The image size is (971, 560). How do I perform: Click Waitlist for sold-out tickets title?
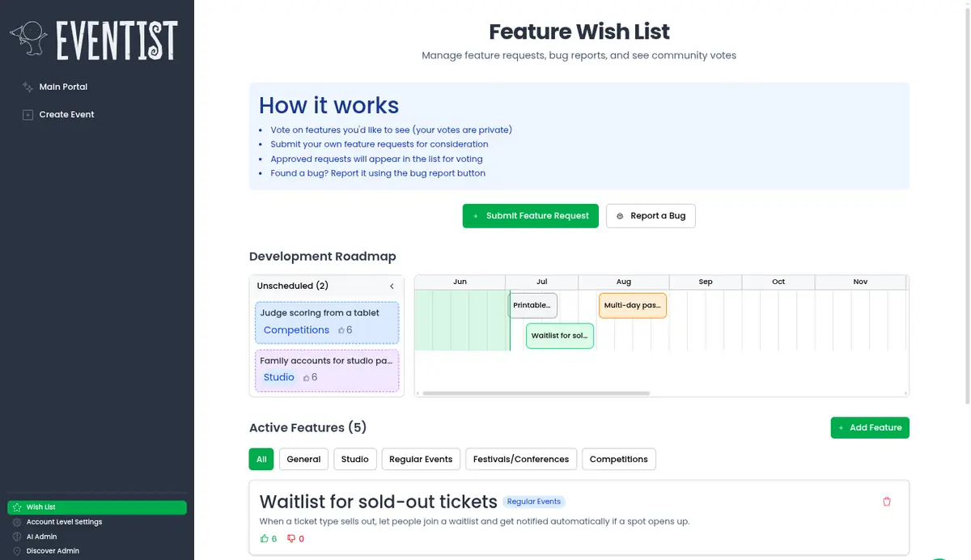pos(378,501)
